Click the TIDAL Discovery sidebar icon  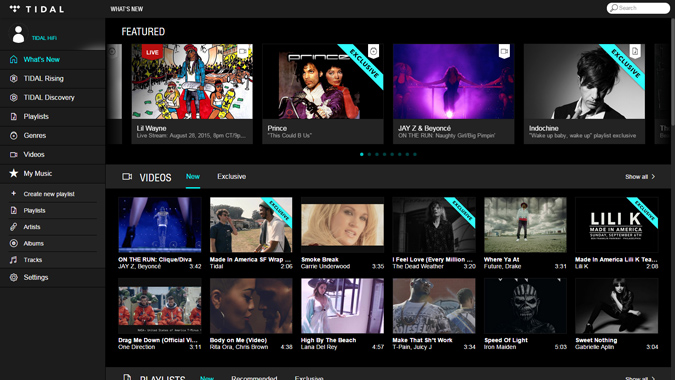pyautogui.click(x=14, y=97)
